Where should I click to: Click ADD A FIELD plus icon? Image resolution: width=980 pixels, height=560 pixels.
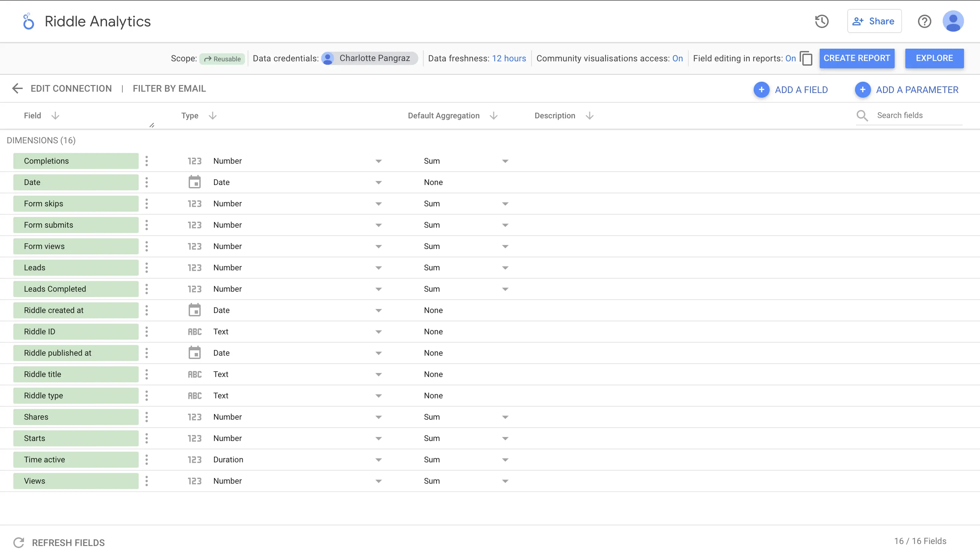click(761, 89)
